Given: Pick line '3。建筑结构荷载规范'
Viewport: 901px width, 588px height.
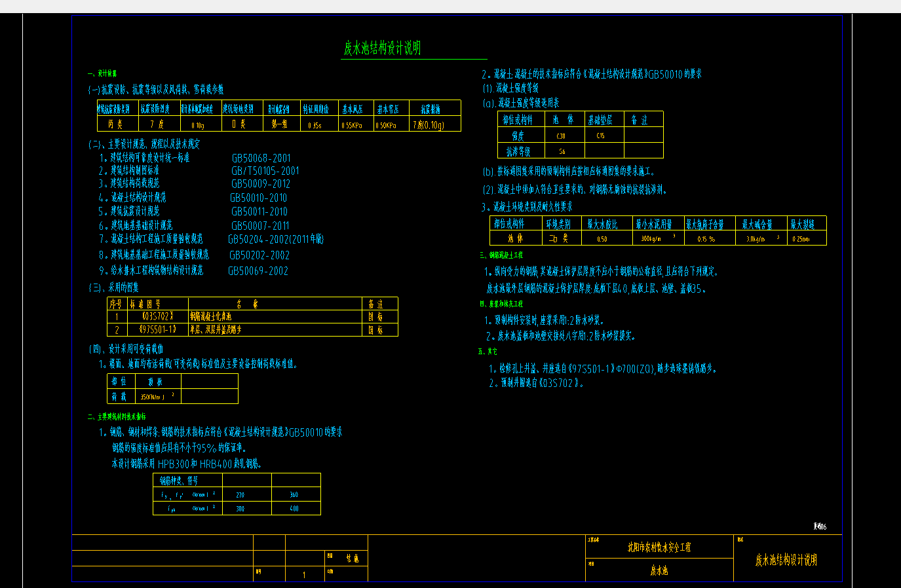Looking at the screenshot, I should [x=129, y=184].
